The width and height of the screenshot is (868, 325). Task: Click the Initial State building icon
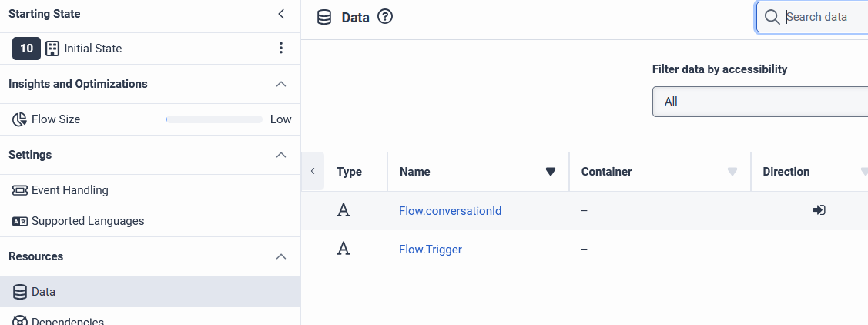[52, 49]
